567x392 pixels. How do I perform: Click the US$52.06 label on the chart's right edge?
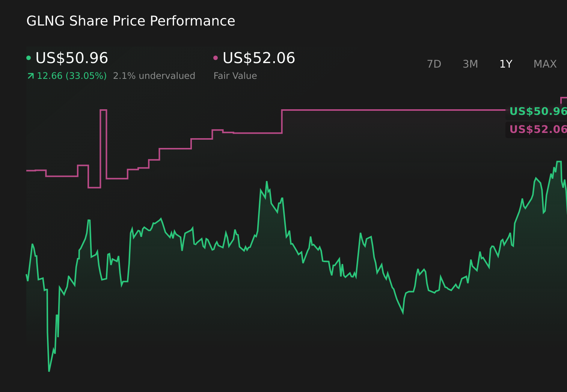pyautogui.click(x=538, y=130)
